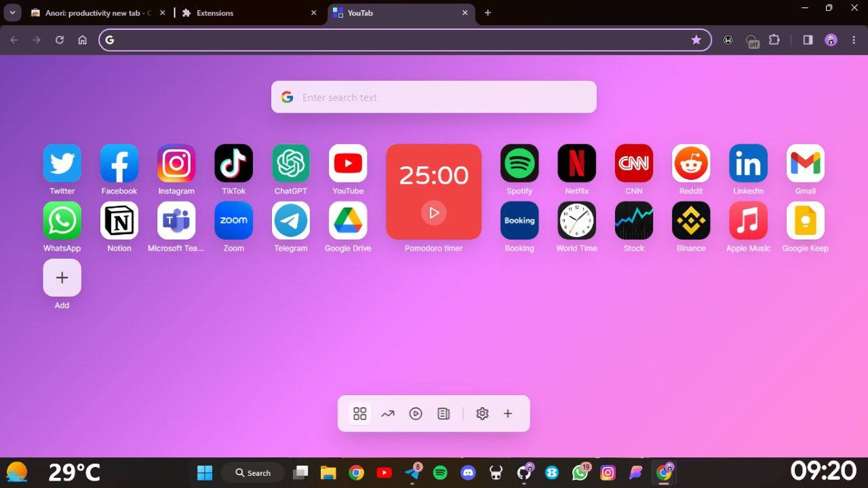Go to the browser home page
The image size is (868, 488).
click(83, 40)
